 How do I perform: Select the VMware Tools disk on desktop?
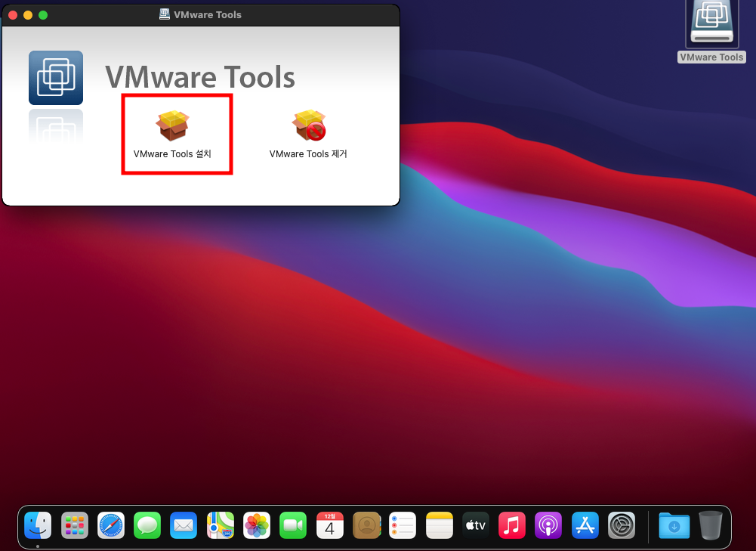[x=712, y=23]
